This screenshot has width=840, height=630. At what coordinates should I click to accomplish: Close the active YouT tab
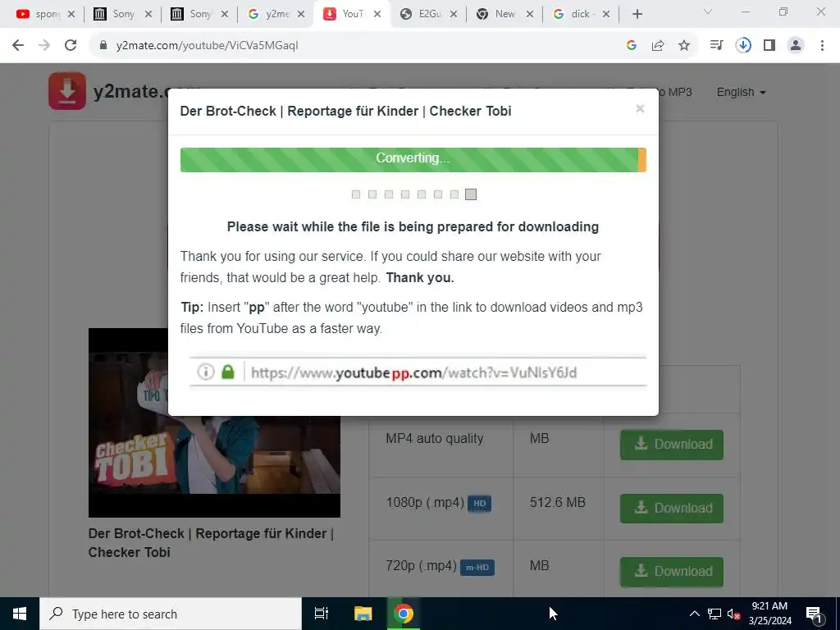pyautogui.click(x=377, y=15)
